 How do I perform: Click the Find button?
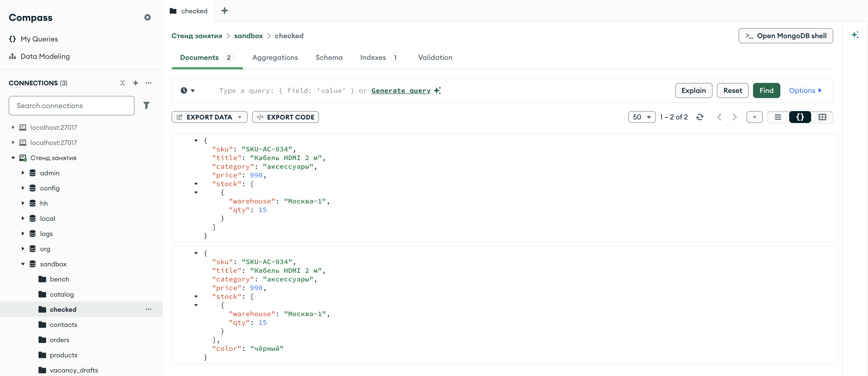(x=766, y=90)
